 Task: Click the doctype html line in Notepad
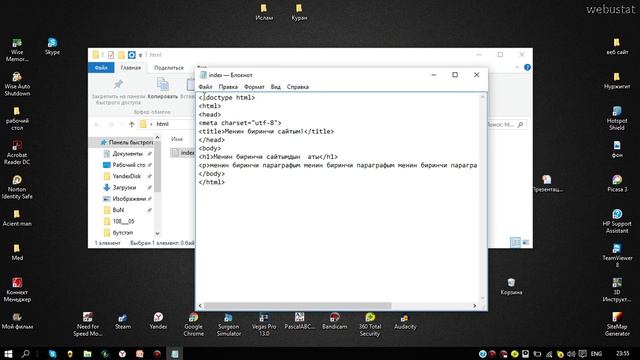pyautogui.click(x=227, y=98)
